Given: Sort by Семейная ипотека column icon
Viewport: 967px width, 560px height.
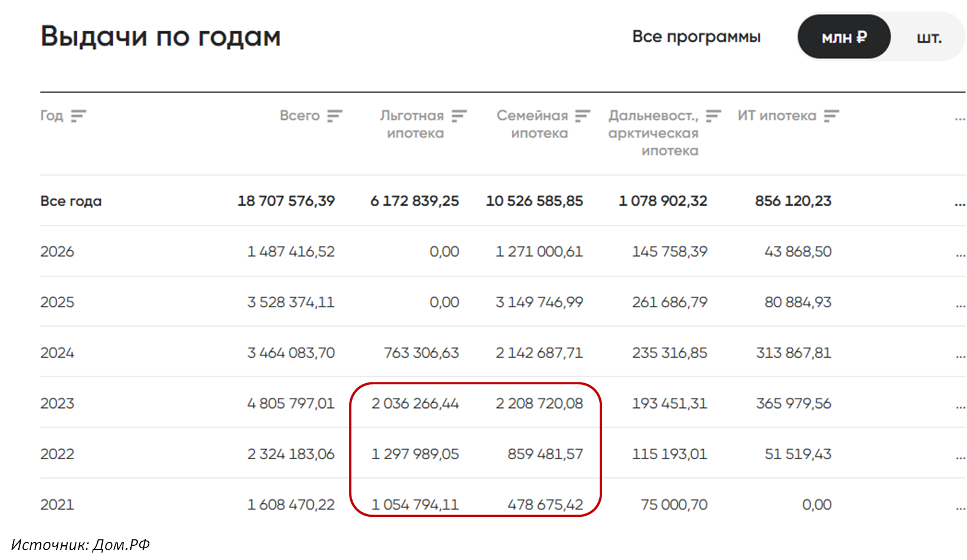Looking at the screenshot, I should point(583,116).
